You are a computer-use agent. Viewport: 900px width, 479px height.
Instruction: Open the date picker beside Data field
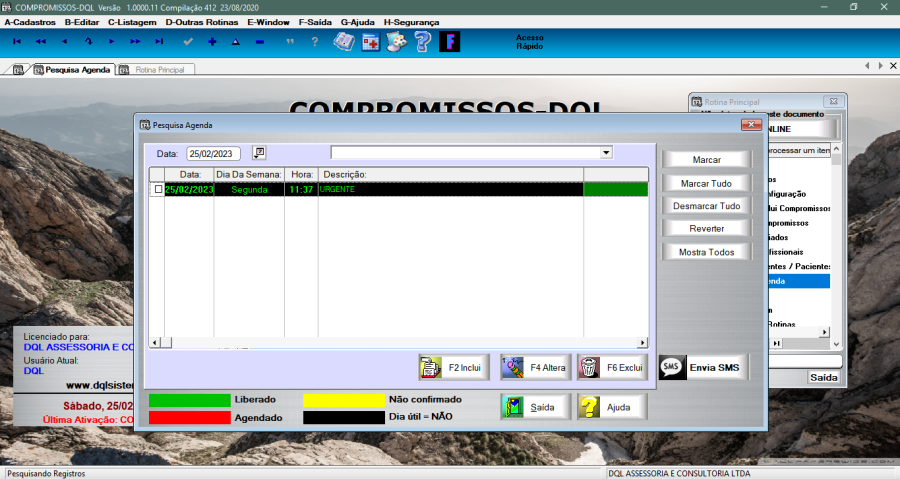[x=259, y=153]
